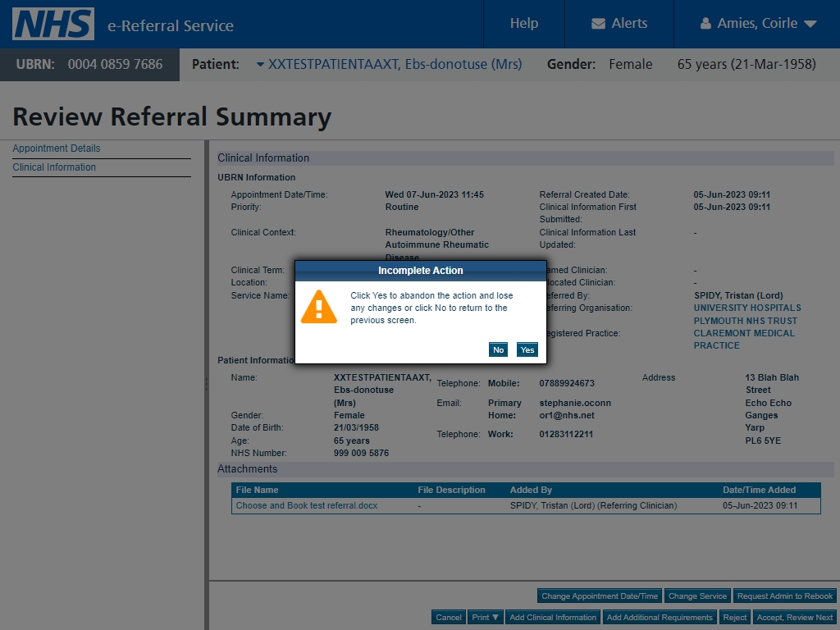Viewport: 840px width, 630px height.
Task: Click appointment time Wed 07-Jun-2023 11:45
Action: tap(435, 195)
